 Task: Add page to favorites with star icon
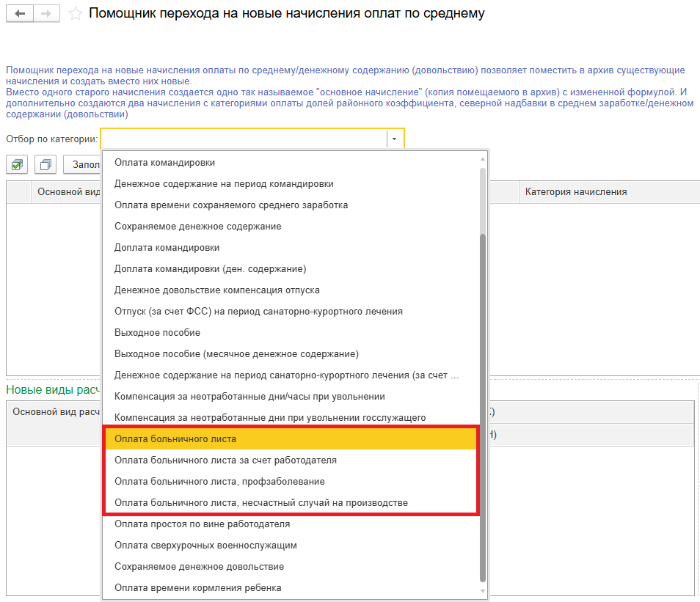pos(75,14)
